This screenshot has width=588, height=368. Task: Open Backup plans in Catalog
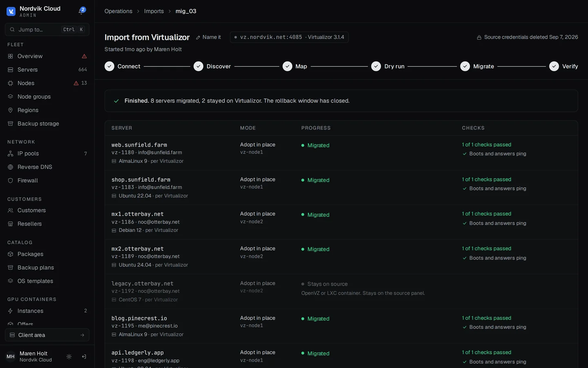coord(47,267)
